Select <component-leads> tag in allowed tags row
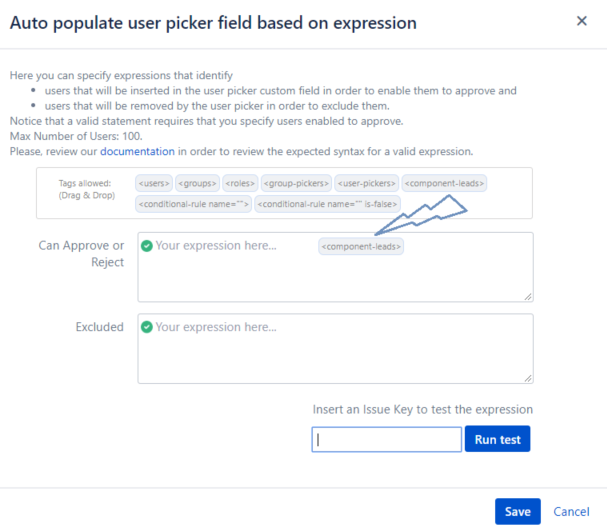 pyautogui.click(x=444, y=184)
